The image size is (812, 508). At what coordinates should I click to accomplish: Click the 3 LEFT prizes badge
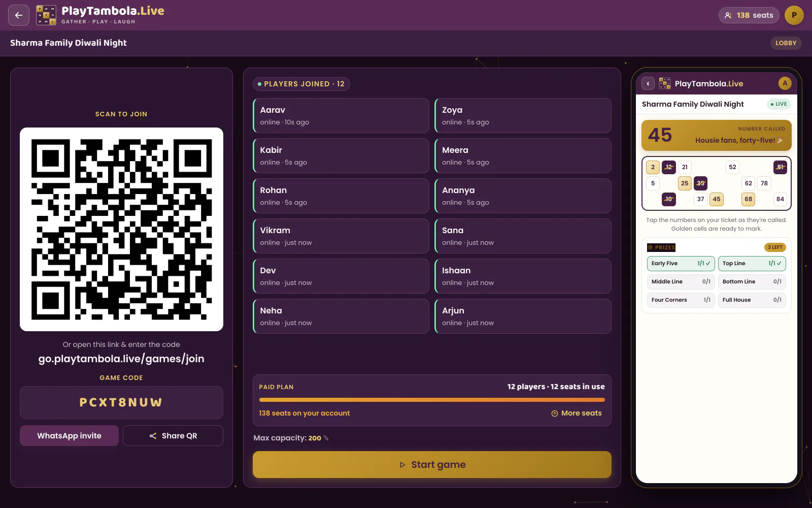click(775, 247)
